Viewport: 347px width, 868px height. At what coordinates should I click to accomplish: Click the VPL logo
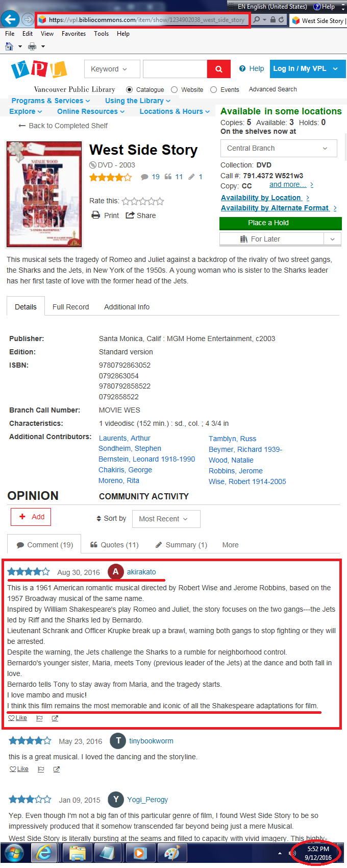[39, 69]
